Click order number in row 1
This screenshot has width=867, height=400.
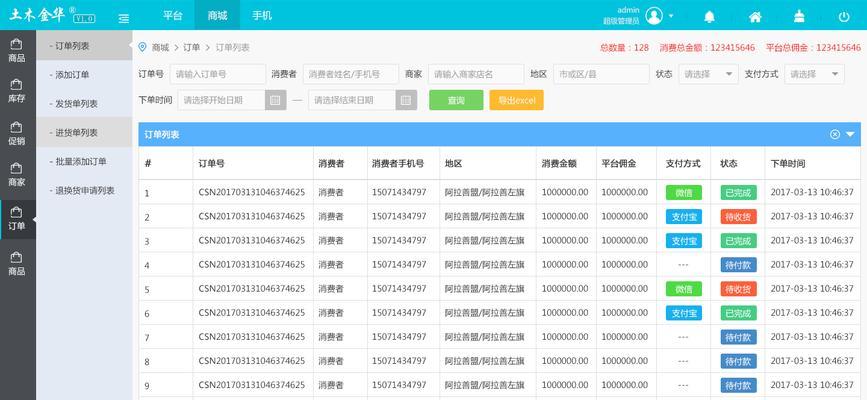pyautogui.click(x=252, y=193)
